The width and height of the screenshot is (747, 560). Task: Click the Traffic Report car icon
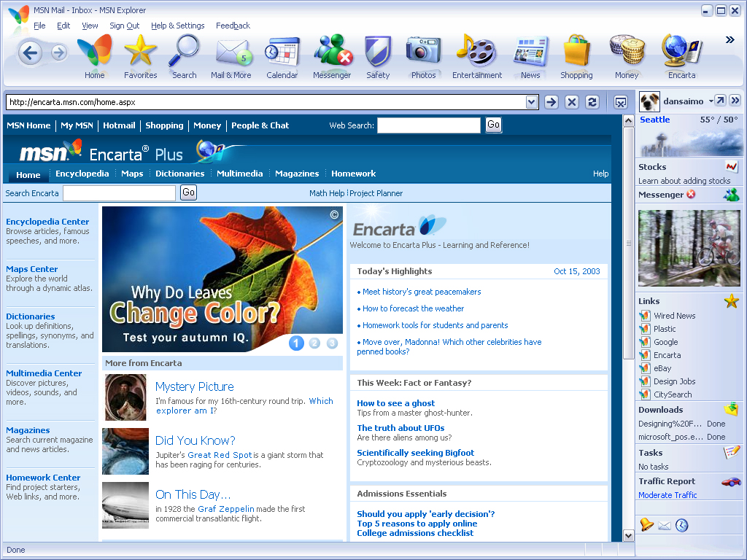(x=731, y=481)
